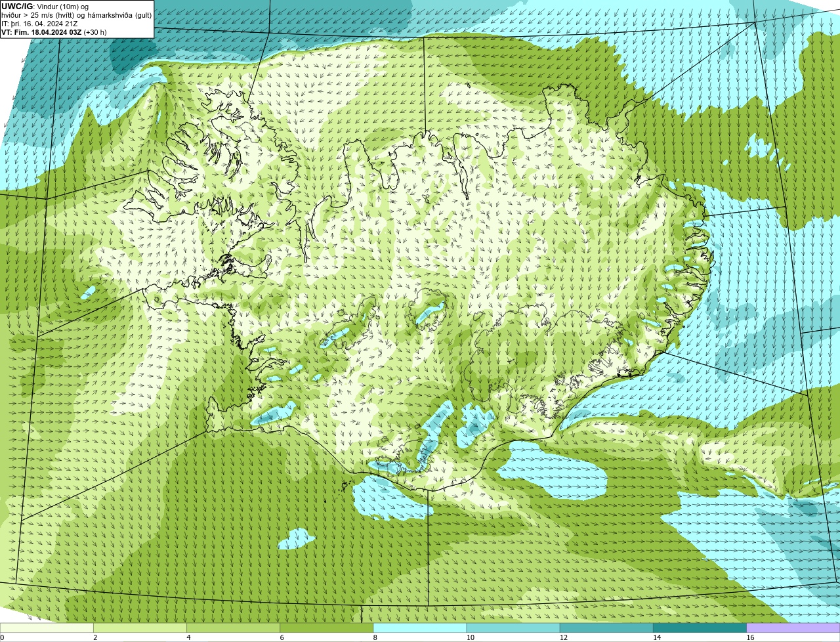Click the '8' label under the color scale
Viewport: 840px width, 642px height.
375,637
